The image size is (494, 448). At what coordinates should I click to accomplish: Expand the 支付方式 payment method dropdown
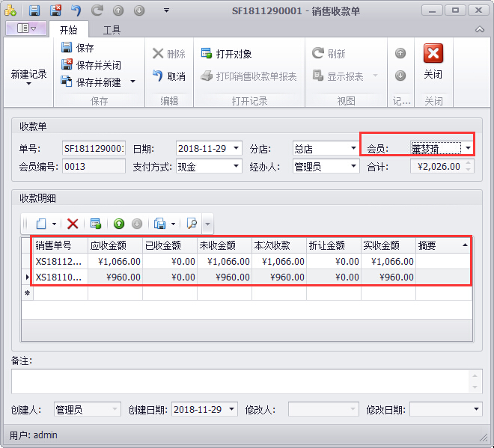(x=237, y=167)
